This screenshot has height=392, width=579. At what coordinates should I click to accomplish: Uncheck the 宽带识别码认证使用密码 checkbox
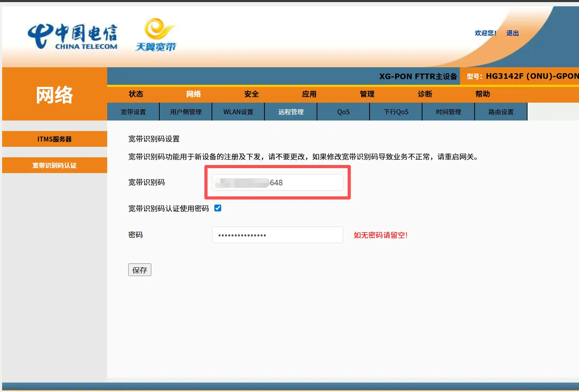218,208
